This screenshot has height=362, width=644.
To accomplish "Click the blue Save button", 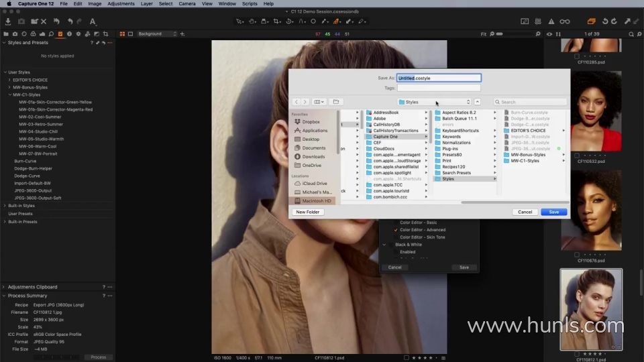I will click(553, 212).
